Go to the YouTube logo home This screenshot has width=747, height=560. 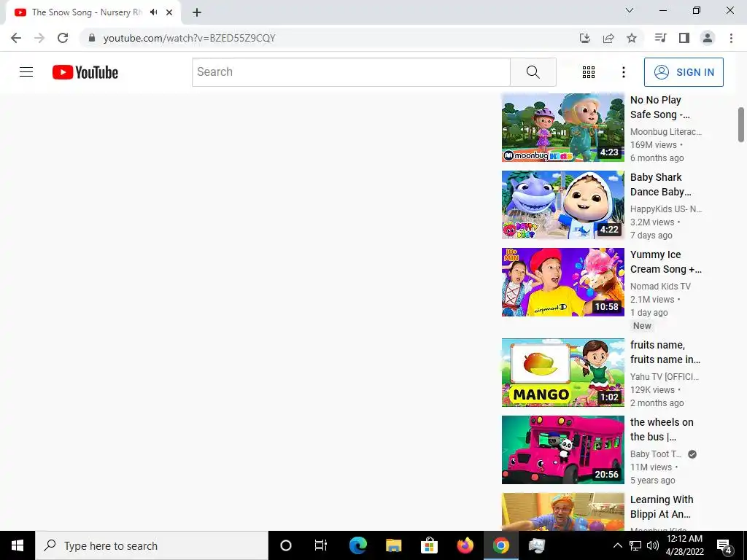click(85, 72)
